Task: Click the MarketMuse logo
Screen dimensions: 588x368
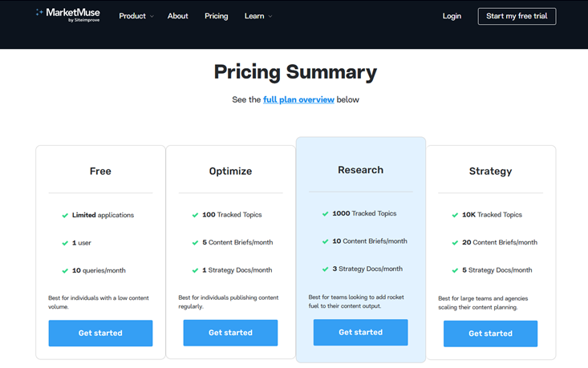Action: pyautogui.click(x=67, y=15)
